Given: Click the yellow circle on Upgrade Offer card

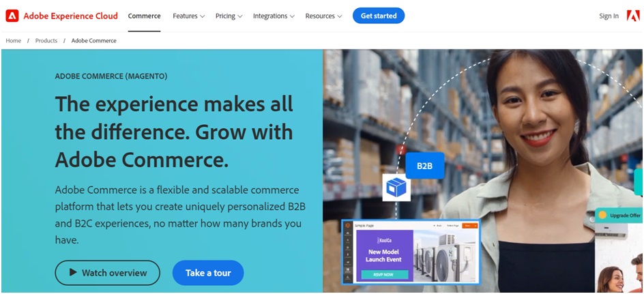Looking at the screenshot, I should tap(602, 215).
